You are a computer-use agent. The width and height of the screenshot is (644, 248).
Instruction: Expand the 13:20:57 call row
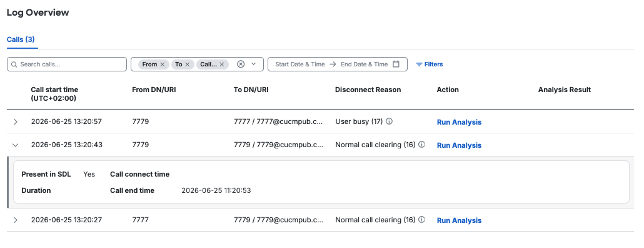pos(16,121)
